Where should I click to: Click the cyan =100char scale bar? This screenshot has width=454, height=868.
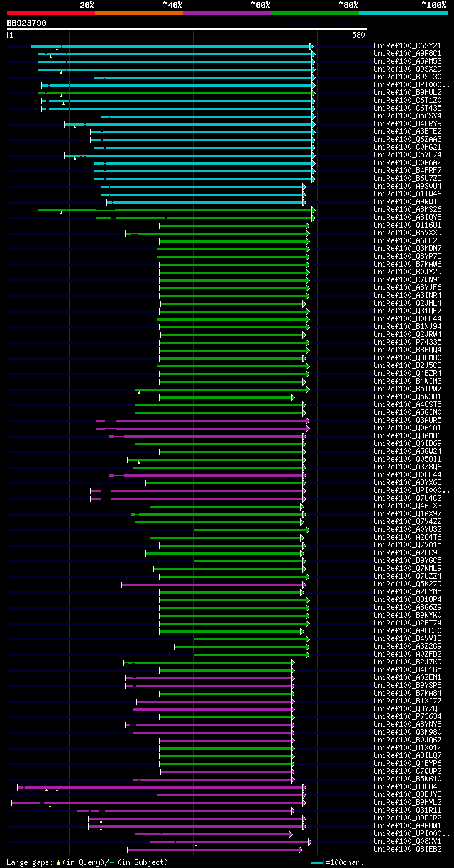pyautogui.click(x=318, y=862)
